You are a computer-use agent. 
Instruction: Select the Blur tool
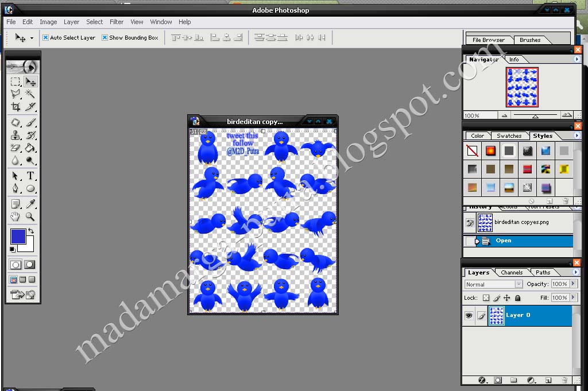click(16, 160)
